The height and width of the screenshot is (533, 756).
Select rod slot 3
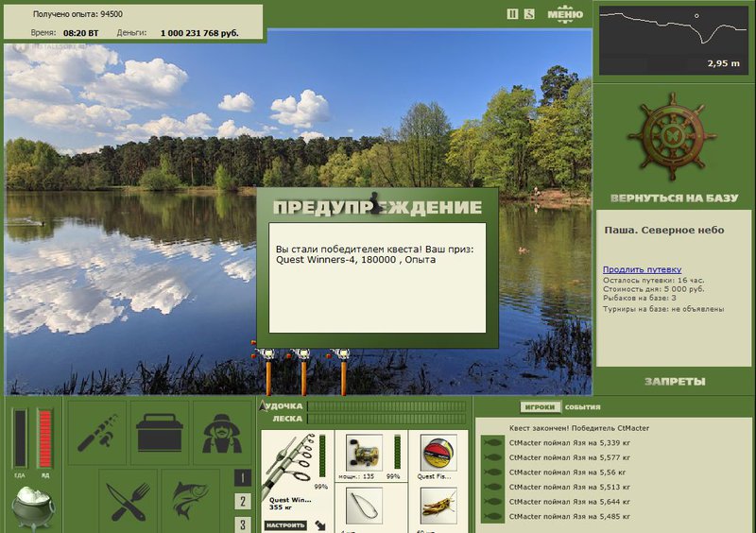click(x=243, y=524)
